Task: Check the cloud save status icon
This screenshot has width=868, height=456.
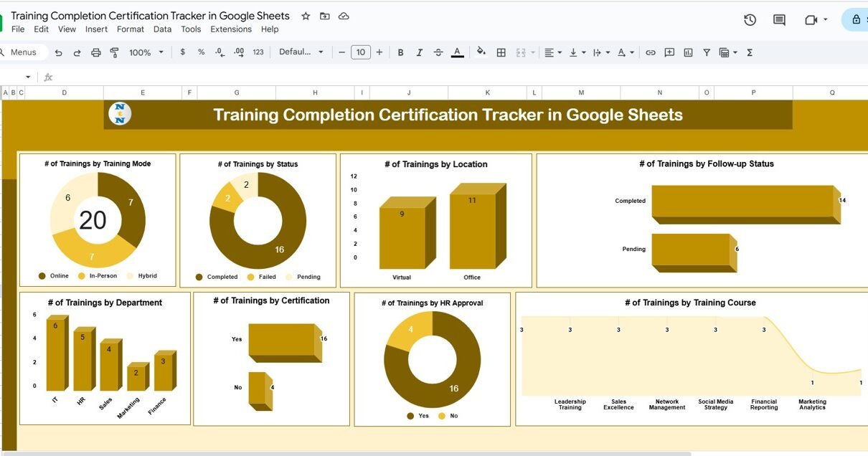Action: (x=344, y=16)
